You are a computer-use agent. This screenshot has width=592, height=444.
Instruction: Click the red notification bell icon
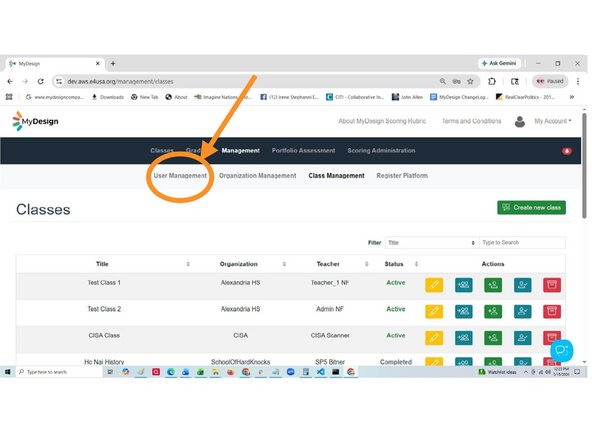pyautogui.click(x=567, y=151)
